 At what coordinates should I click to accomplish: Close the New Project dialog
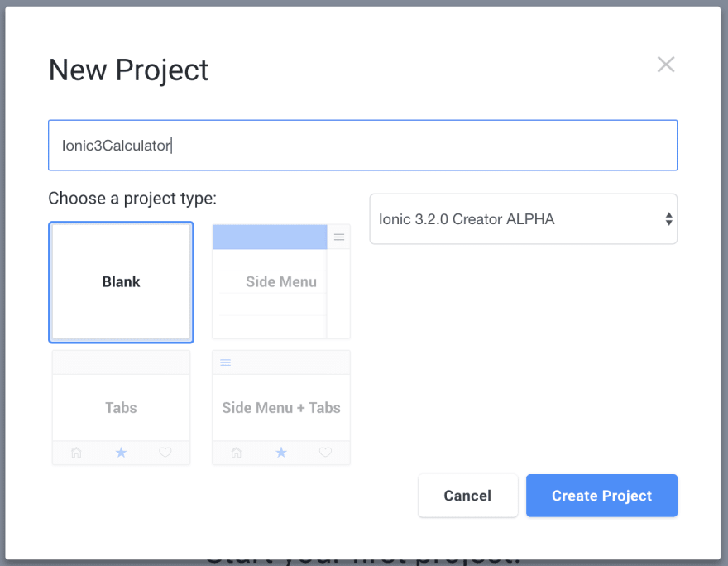click(666, 65)
